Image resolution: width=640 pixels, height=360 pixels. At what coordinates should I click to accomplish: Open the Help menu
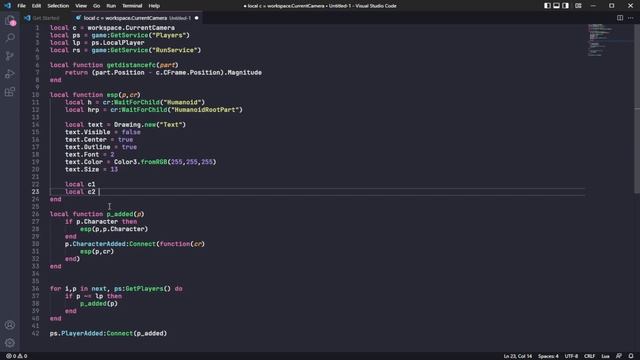point(154,6)
